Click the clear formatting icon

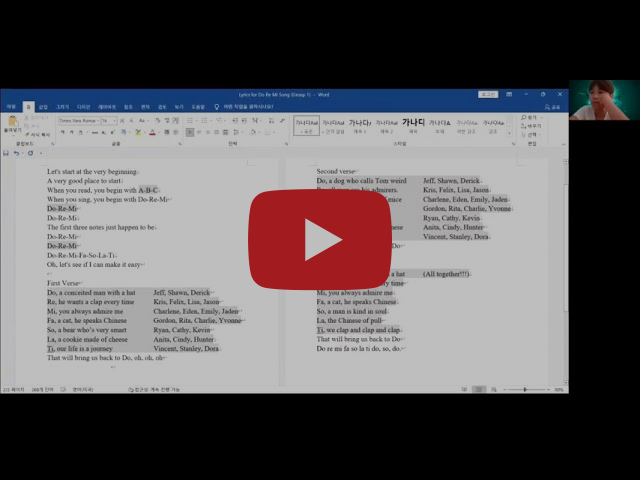tap(158, 121)
